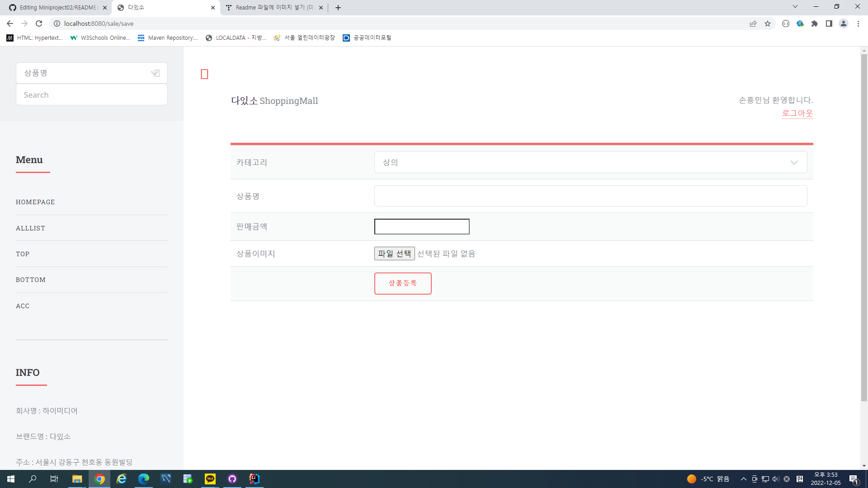Bookmark this page with the star

point(768,23)
